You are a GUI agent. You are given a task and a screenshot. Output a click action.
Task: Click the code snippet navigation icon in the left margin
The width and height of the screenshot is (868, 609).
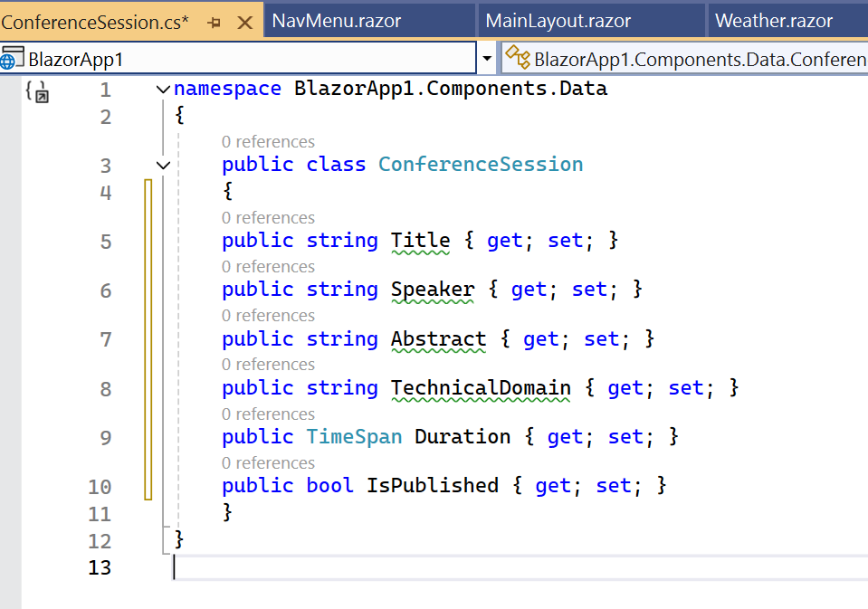(37, 91)
